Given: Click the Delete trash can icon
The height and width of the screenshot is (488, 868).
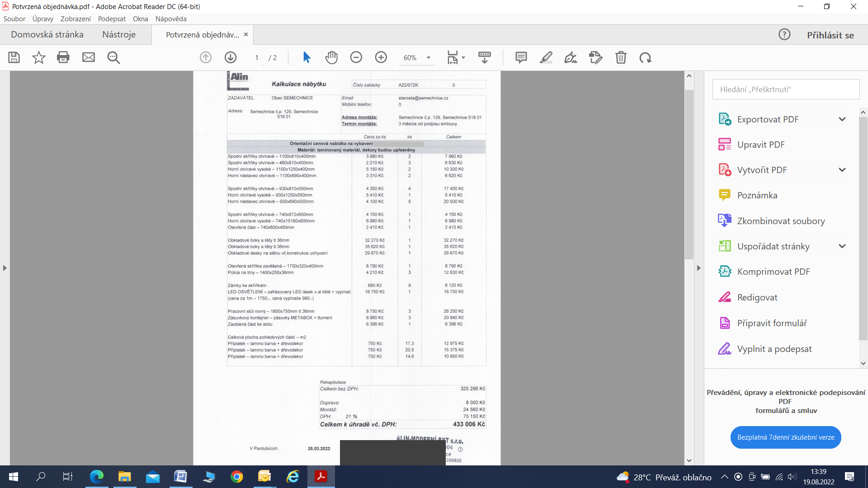Looking at the screenshot, I should [x=621, y=57].
